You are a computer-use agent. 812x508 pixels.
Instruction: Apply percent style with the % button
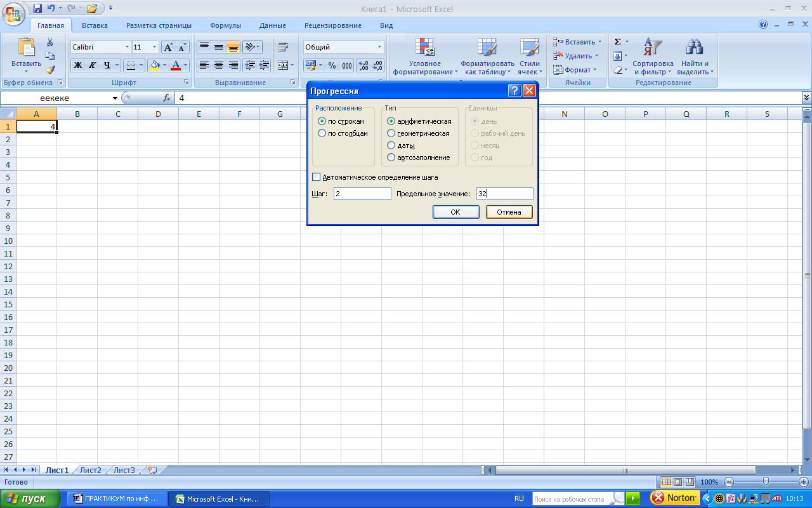point(332,65)
